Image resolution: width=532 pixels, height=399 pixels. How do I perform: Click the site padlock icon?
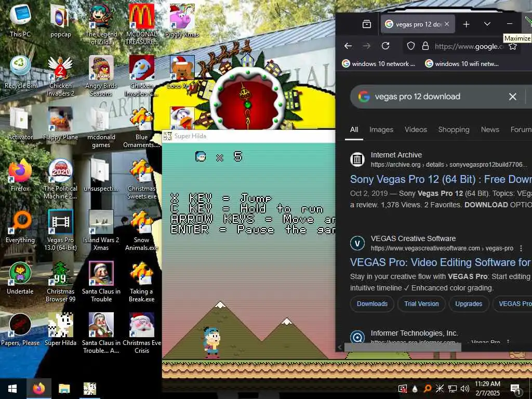[x=425, y=46]
